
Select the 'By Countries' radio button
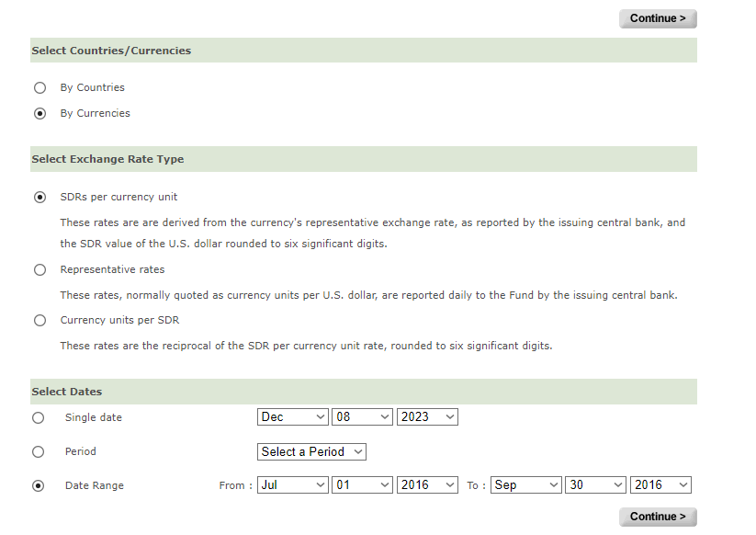coord(39,87)
